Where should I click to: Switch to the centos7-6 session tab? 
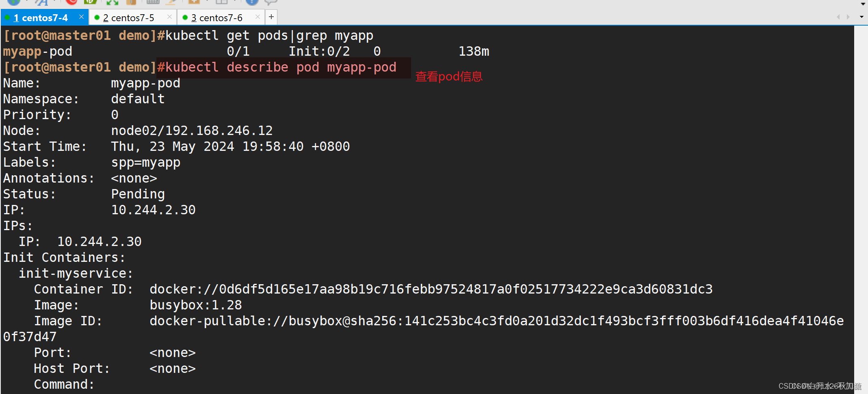[x=216, y=18]
